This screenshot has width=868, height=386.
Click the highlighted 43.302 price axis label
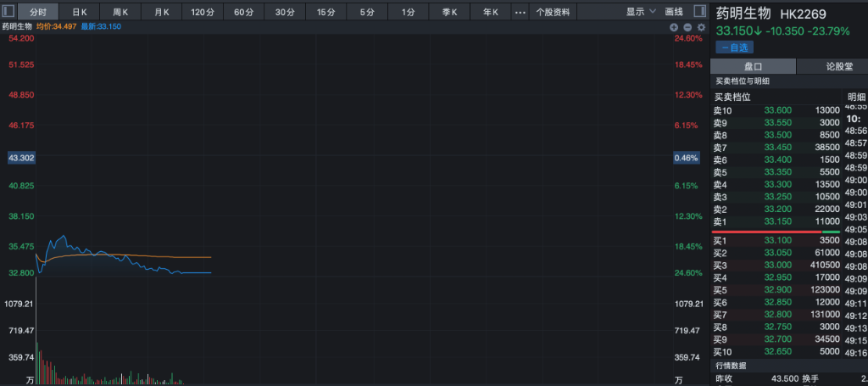[x=22, y=158]
